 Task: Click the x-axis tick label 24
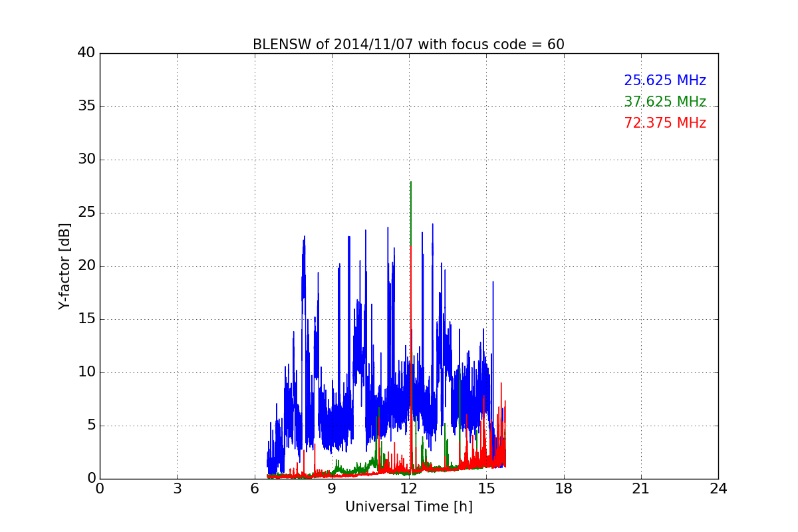coord(718,489)
